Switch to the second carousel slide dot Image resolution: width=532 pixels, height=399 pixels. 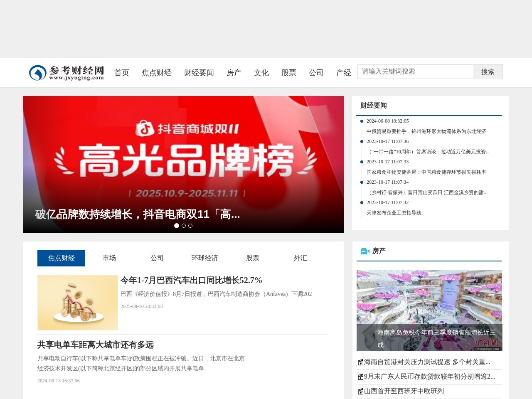[x=184, y=226]
